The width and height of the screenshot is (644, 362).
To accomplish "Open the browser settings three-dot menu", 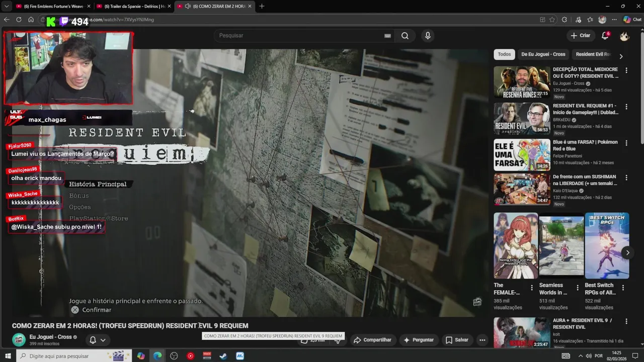I will point(614,20).
